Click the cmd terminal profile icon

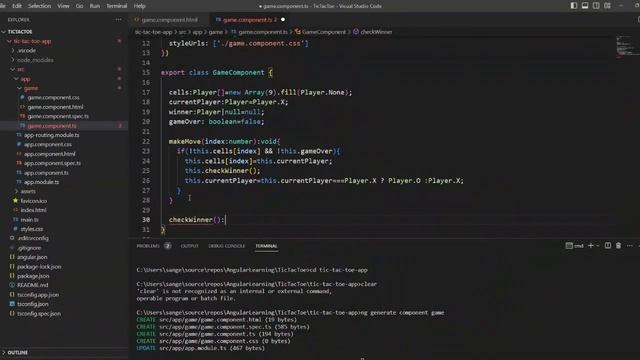[x=569, y=246]
